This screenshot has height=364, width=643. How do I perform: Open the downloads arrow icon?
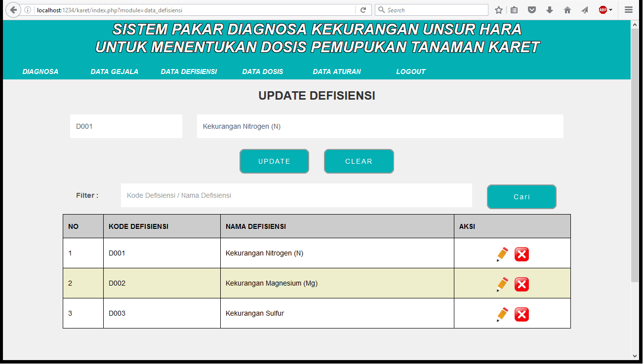click(550, 10)
